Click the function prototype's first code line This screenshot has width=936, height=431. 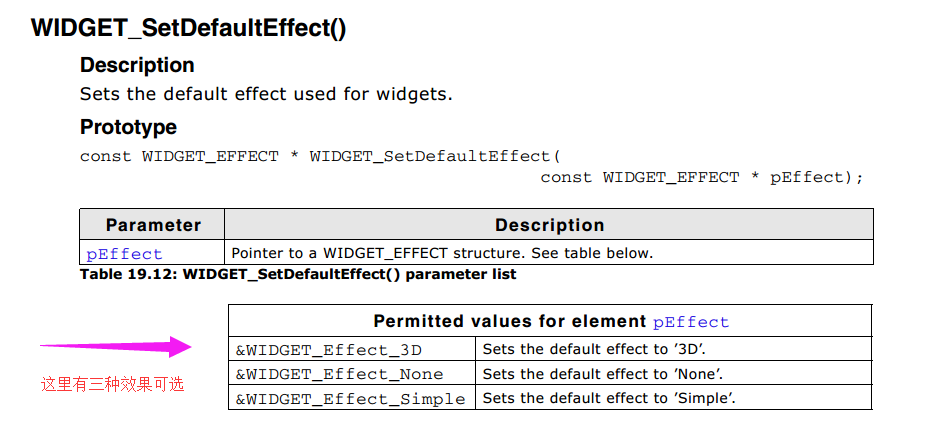pos(321,157)
